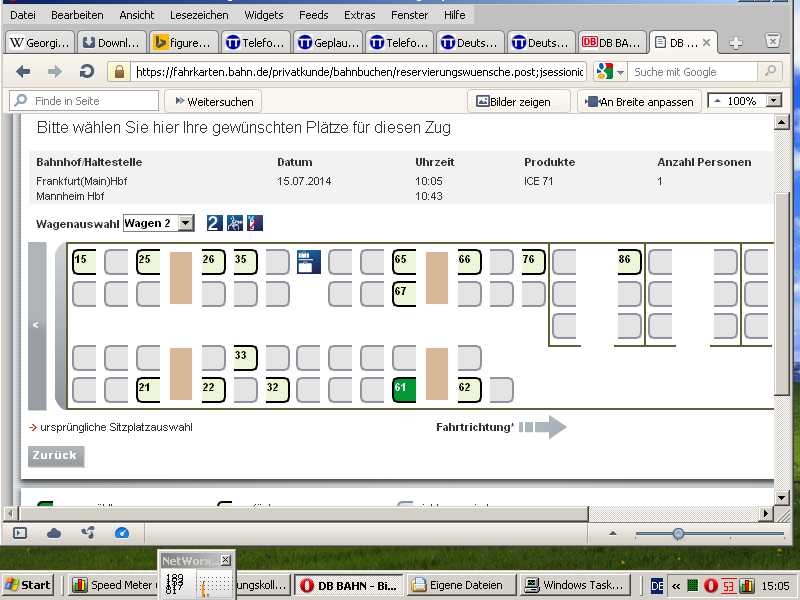This screenshot has width=800, height=600.
Task: Deselect the green selected seat 61
Action: pyautogui.click(x=404, y=389)
